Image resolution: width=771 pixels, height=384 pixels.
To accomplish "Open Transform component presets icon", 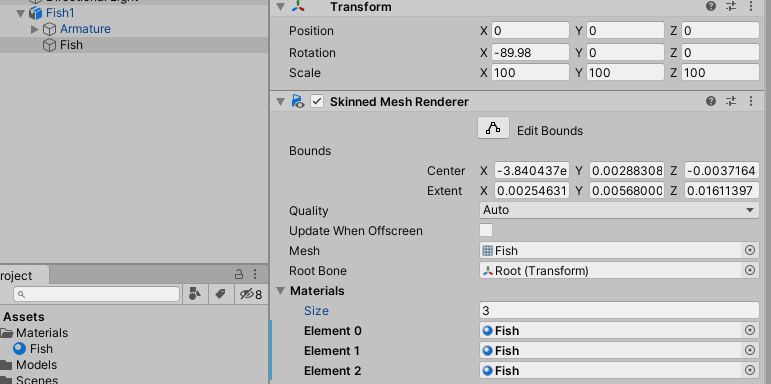I will [x=731, y=6].
